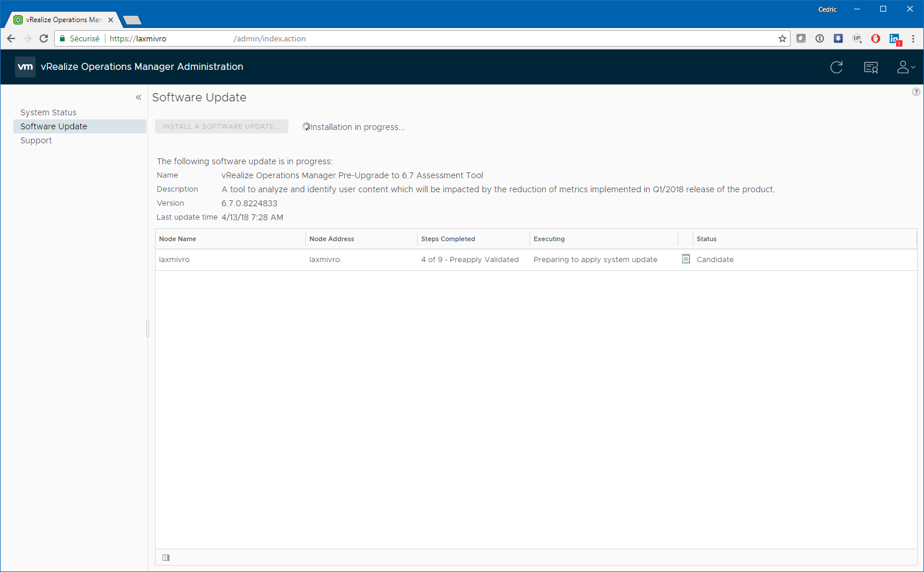The image size is (924, 572).
Task: Open the Chrome three-dot menu
Action: click(x=913, y=38)
